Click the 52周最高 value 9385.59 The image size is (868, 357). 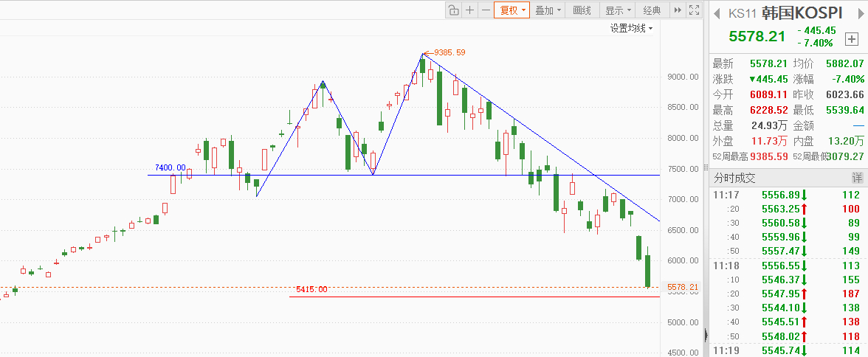click(769, 156)
